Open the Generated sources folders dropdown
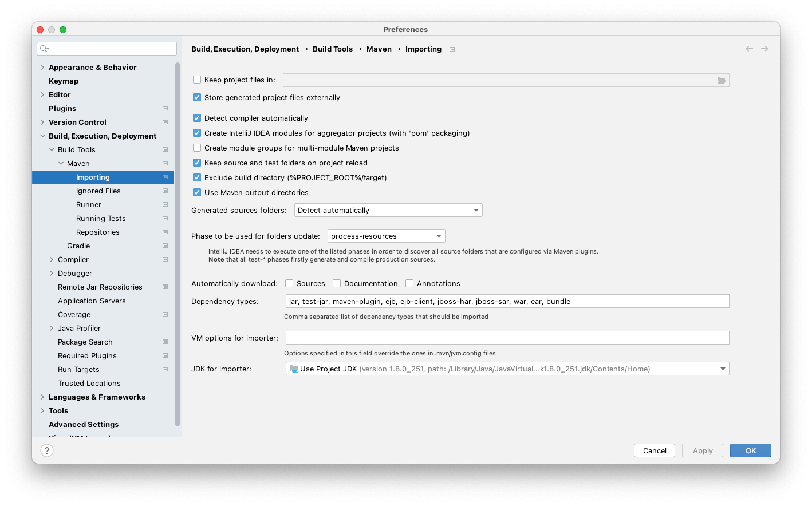 (388, 210)
